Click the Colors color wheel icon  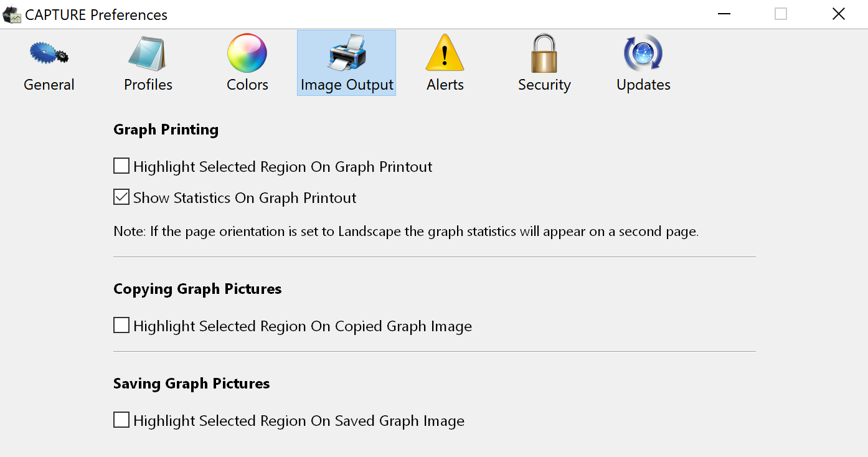(x=247, y=54)
